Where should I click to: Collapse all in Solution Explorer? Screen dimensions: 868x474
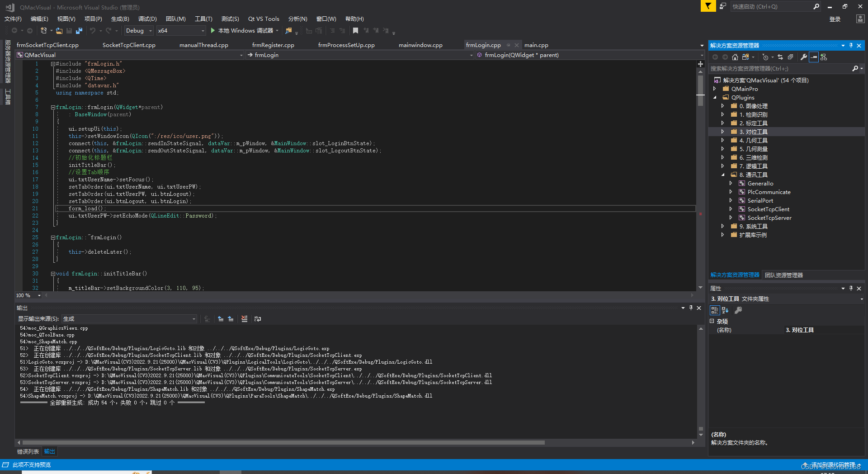coord(790,57)
